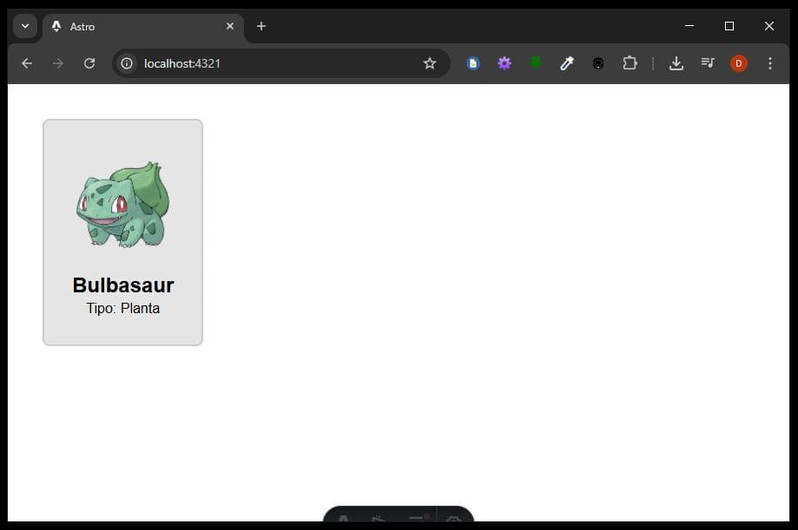Open the tab search dropdown arrow
The image size is (798, 530).
(25, 26)
